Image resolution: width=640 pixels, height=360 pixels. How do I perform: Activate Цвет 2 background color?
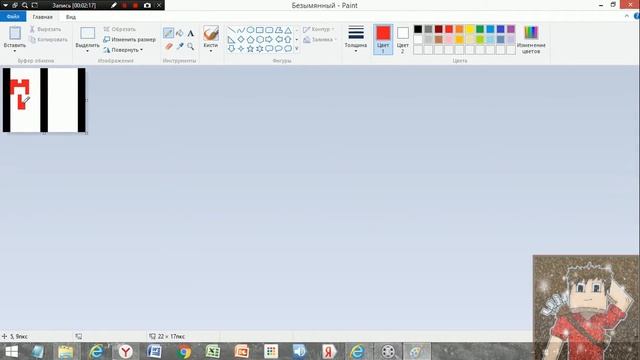tap(402, 39)
